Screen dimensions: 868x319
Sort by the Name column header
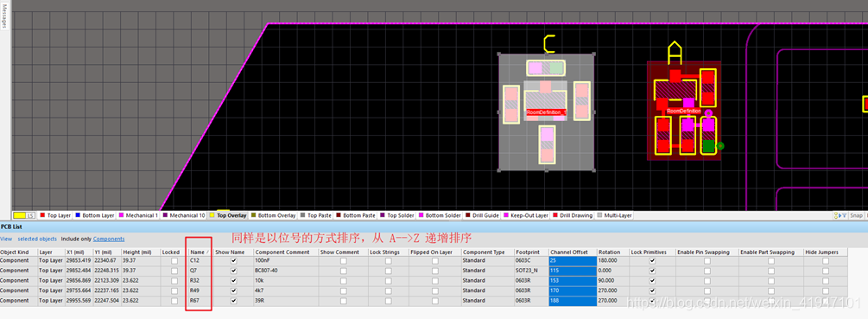tap(200, 252)
